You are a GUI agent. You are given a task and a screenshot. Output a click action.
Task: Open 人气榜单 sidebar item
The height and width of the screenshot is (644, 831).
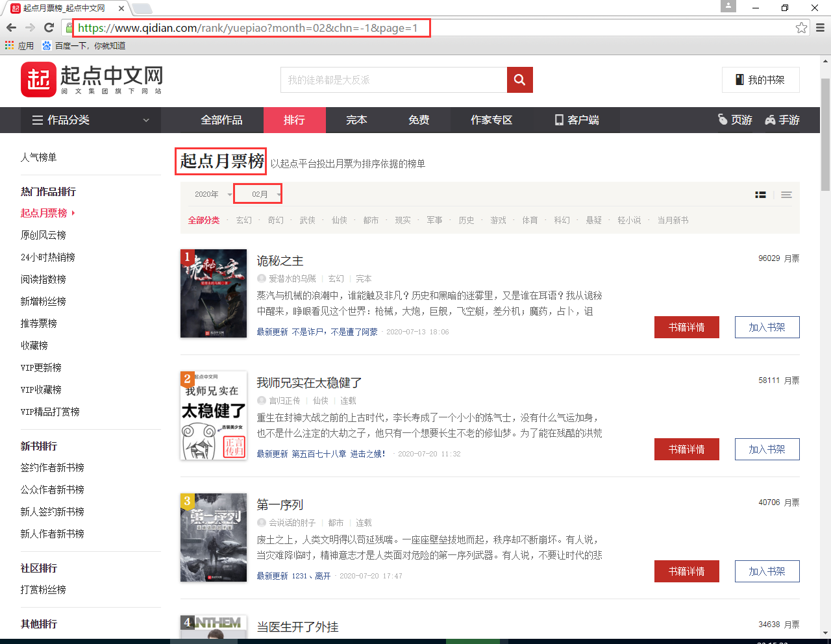38,157
